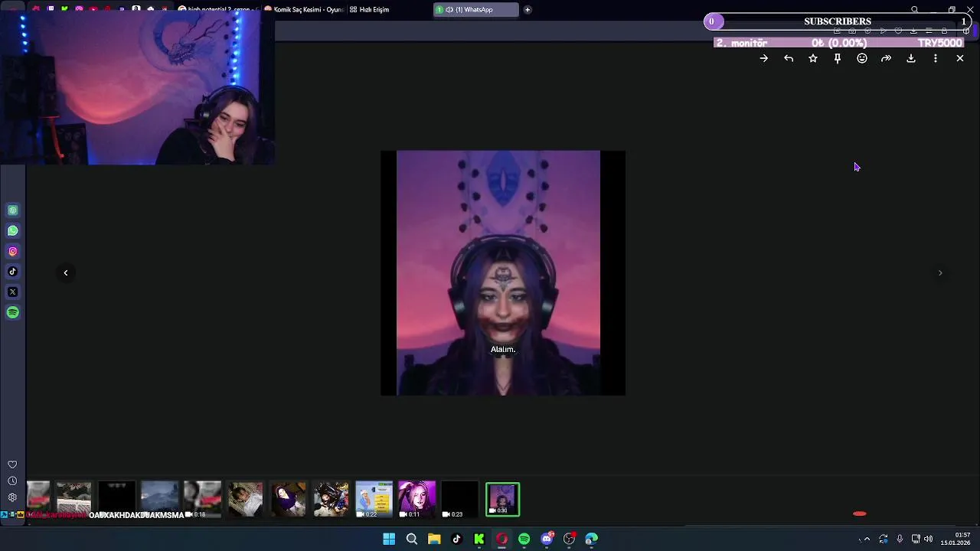Switch to the Komik Saç Kesimi tab
The width and height of the screenshot is (980, 551).
point(303,10)
